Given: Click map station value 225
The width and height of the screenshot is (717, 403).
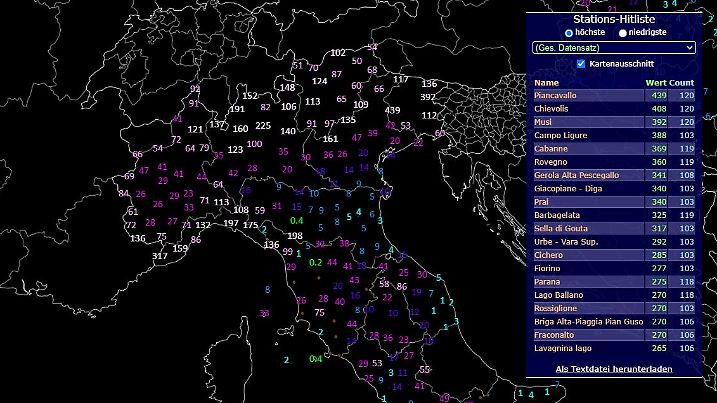Looking at the screenshot, I should tap(263, 125).
